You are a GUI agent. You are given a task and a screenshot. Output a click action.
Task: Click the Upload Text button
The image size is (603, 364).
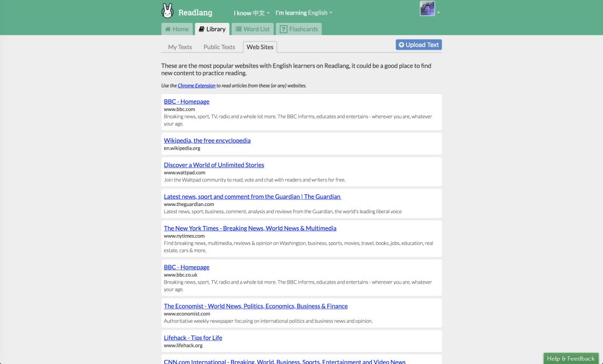point(419,45)
